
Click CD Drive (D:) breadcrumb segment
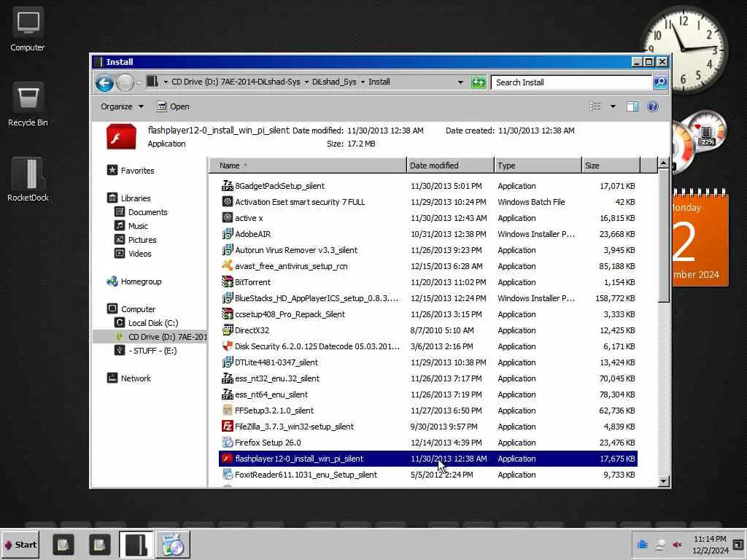coord(236,82)
